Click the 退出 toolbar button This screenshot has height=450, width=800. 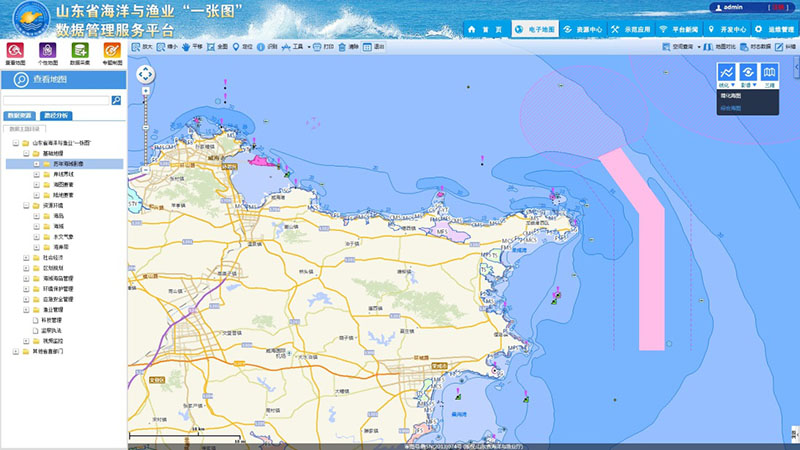[x=373, y=47]
